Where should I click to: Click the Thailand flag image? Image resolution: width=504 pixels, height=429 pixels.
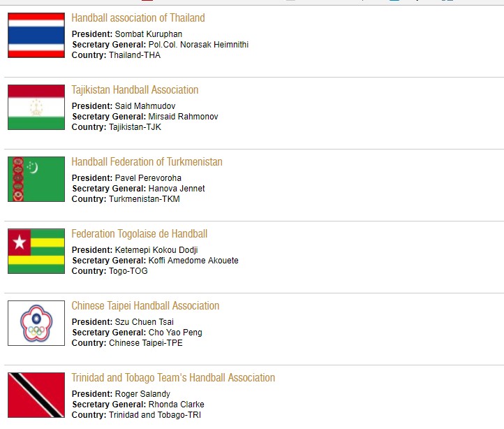point(36,35)
